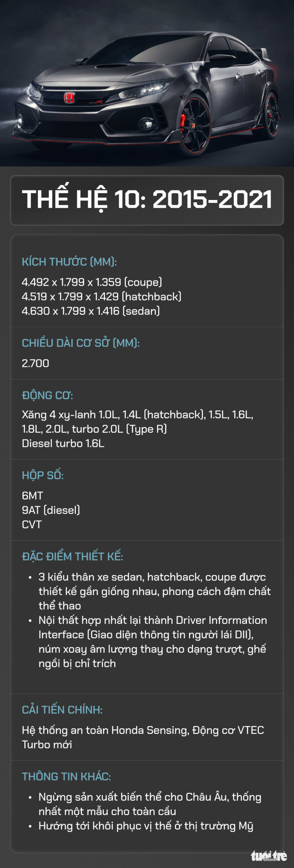Click the "CẢI TIẾN CHÍNH:" heading

62,710
